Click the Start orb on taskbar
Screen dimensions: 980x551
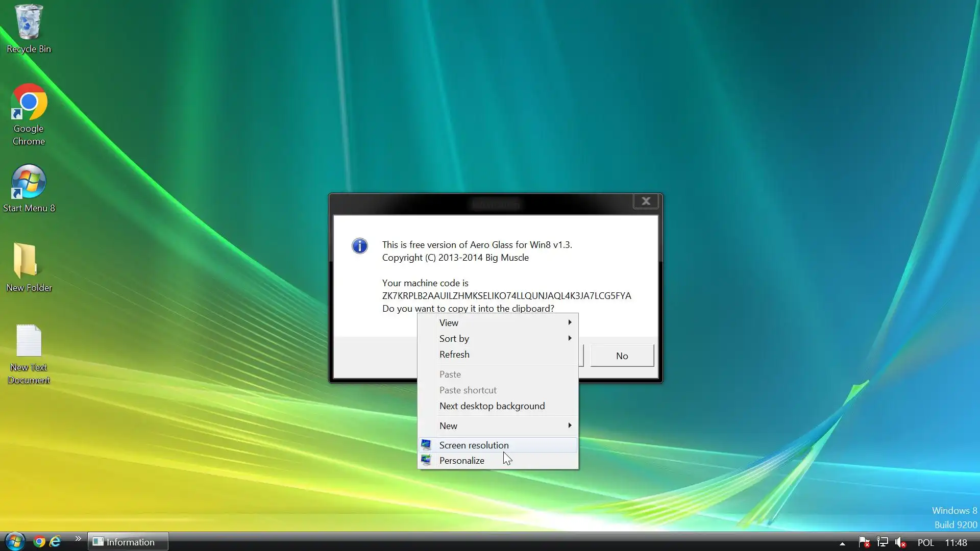pyautogui.click(x=15, y=541)
